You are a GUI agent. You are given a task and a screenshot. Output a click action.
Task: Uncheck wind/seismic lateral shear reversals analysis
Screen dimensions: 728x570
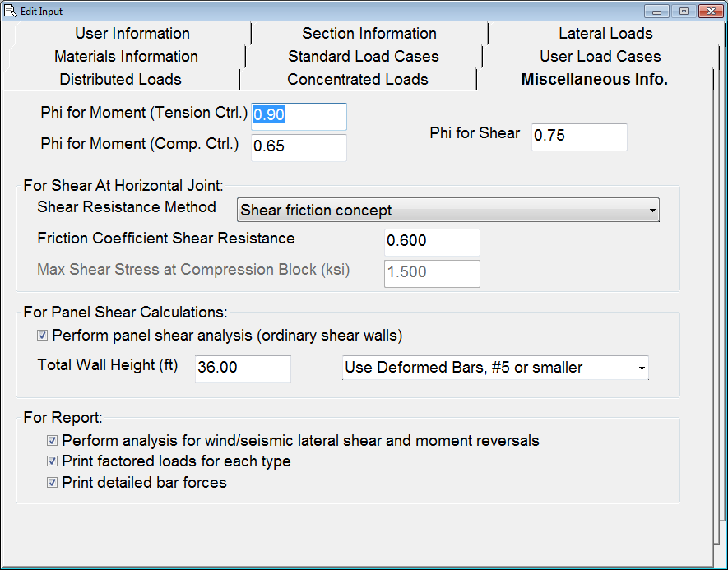53,441
